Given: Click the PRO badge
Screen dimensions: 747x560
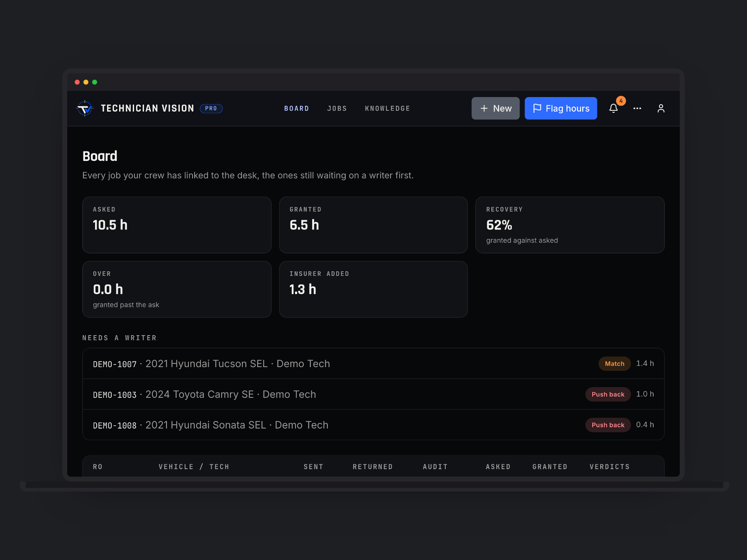Looking at the screenshot, I should pos(211,108).
